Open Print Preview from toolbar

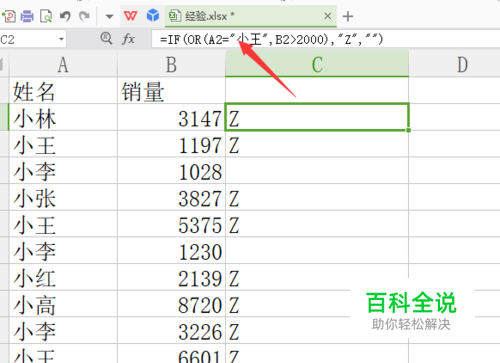tap(46, 16)
